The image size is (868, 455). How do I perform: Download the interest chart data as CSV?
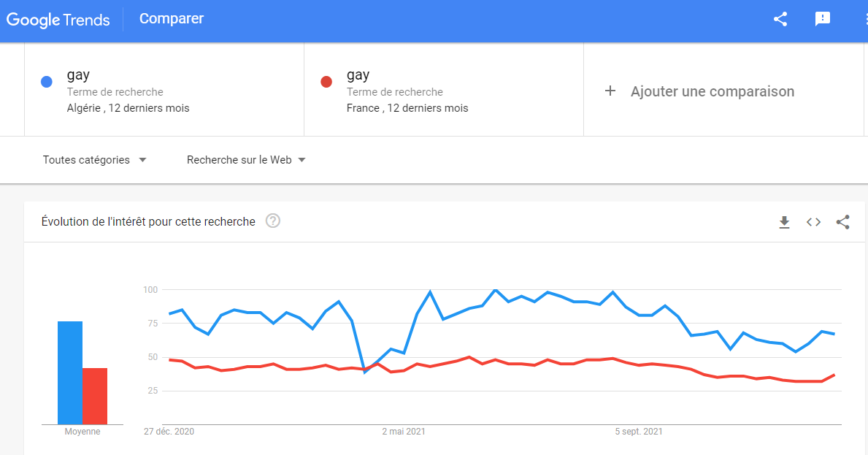(784, 223)
